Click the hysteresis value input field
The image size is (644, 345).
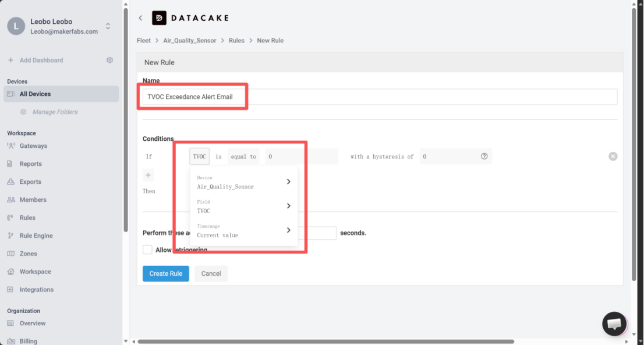tap(455, 157)
